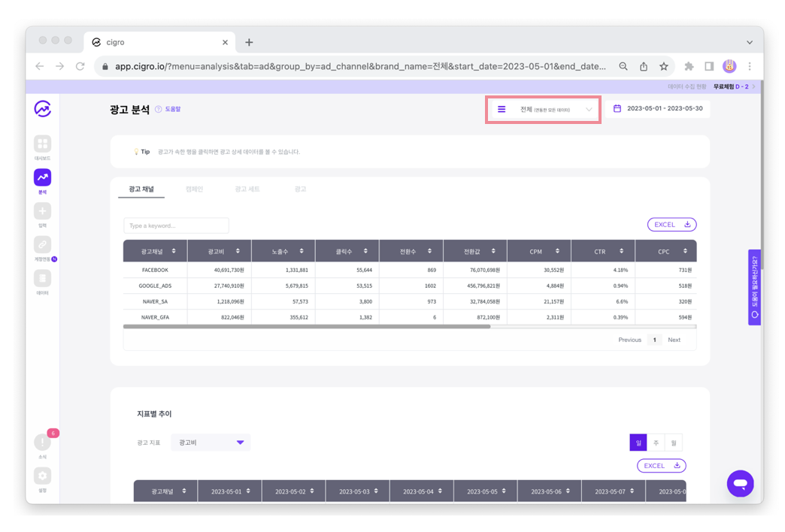Open the 계정연동 link sidebar icon
The height and width of the screenshot is (532, 785).
coord(43,245)
